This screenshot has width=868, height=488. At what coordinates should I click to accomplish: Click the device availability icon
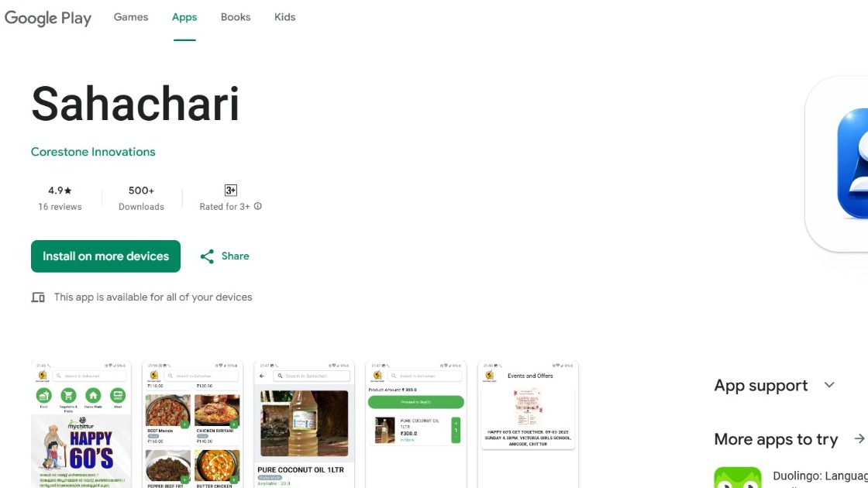[38, 297]
